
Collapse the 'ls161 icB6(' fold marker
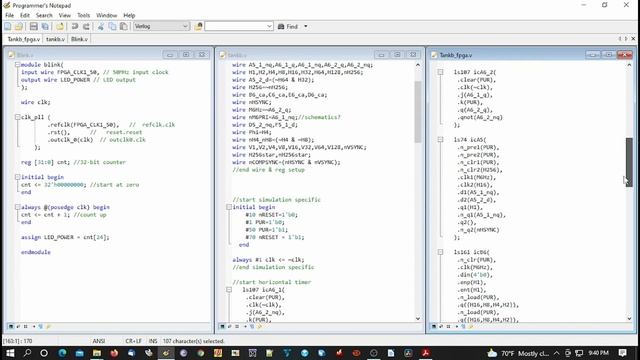pyautogui.click(x=440, y=252)
